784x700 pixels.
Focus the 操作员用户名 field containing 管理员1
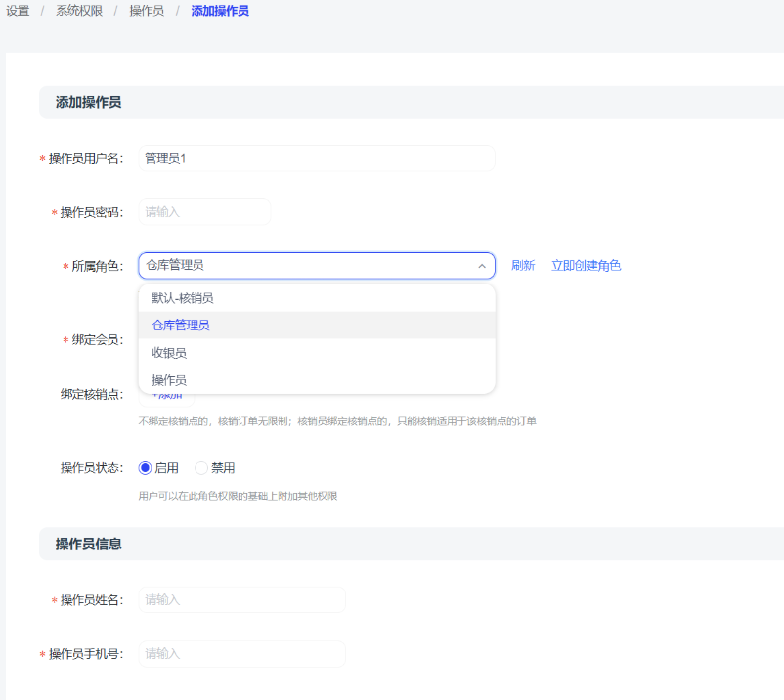(x=317, y=158)
